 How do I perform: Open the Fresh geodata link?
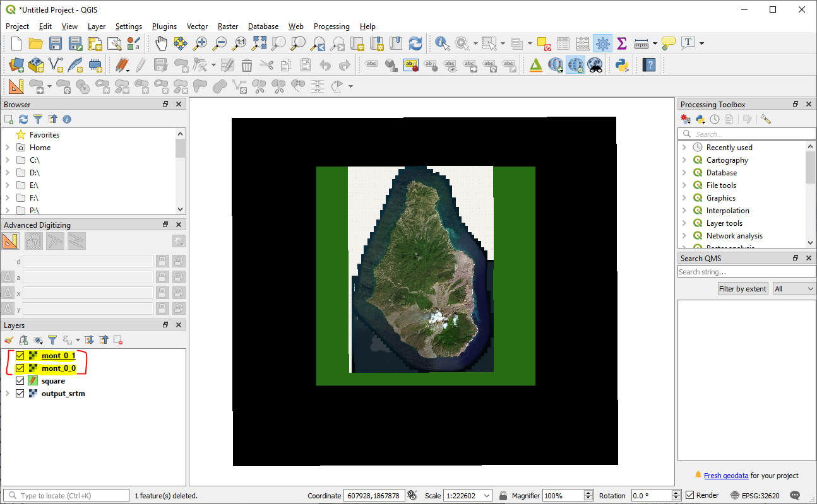tap(725, 476)
